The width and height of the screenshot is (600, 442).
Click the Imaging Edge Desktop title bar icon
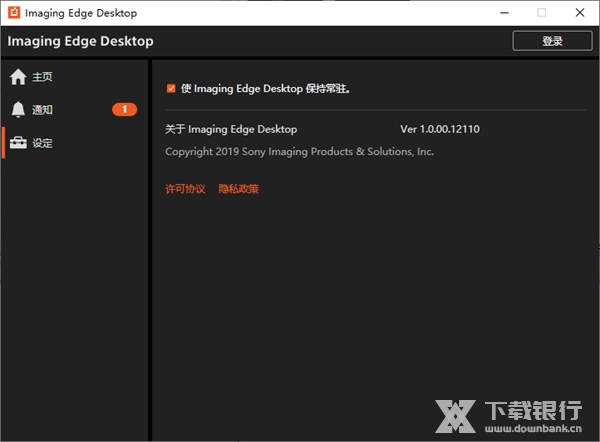[x=12, y=13]
